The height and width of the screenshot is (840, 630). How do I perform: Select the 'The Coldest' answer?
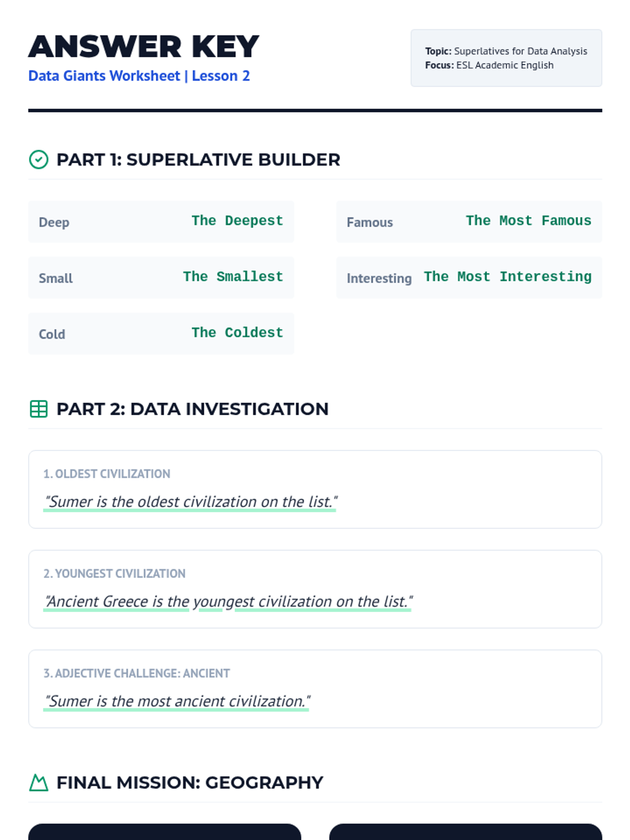(x=237, y=333)
